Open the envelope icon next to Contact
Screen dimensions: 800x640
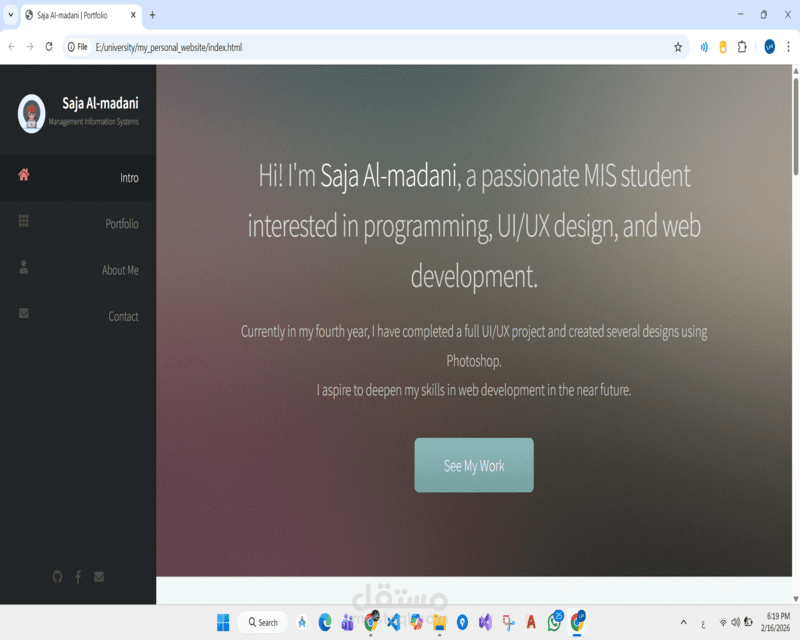(x=23, y=312)
